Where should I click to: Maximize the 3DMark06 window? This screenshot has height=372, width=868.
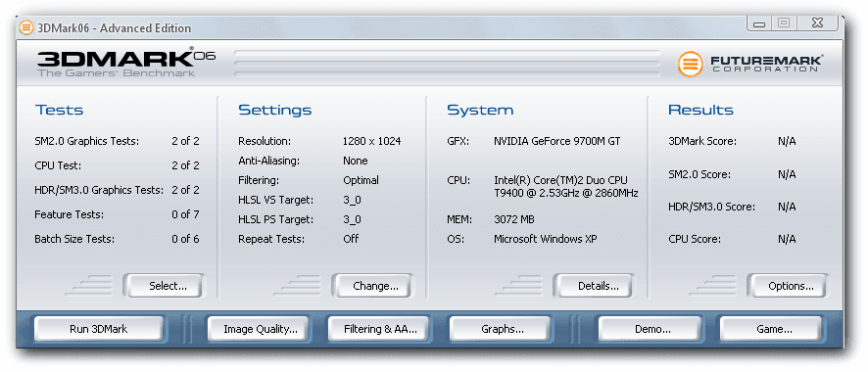784,23
